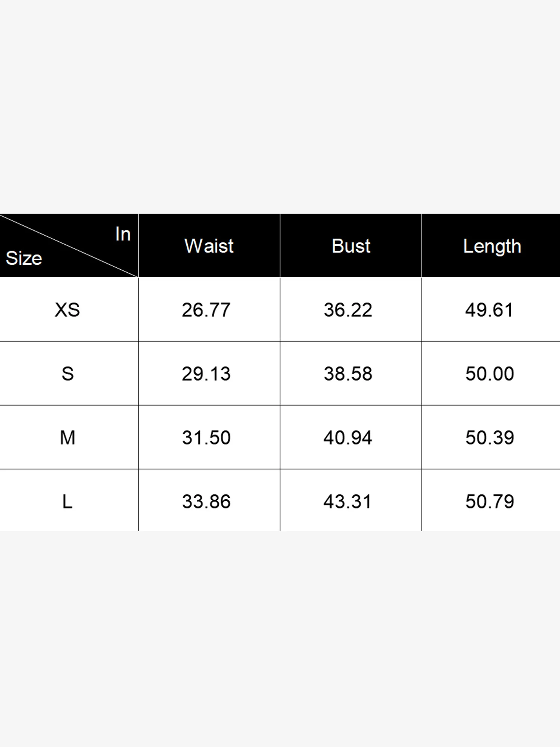Click the XS length value 49.61
This screenshot has width=560, height=747.
[489, 310]
